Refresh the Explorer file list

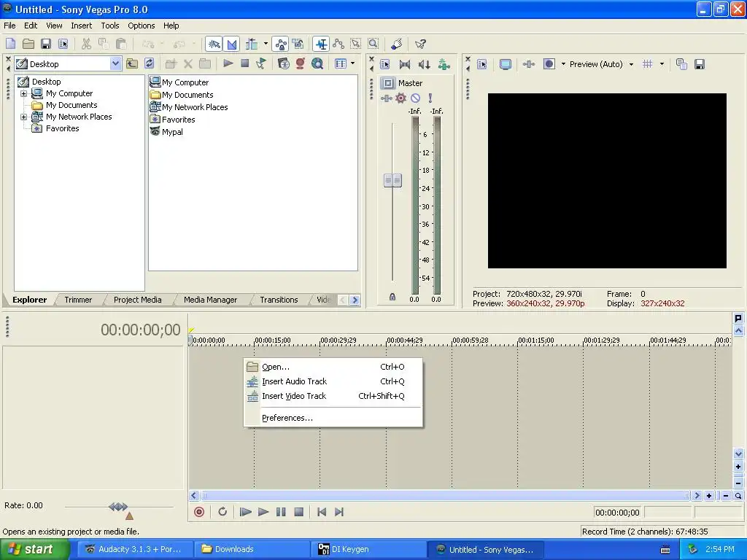pyautogui.click(x=150, y=64)
